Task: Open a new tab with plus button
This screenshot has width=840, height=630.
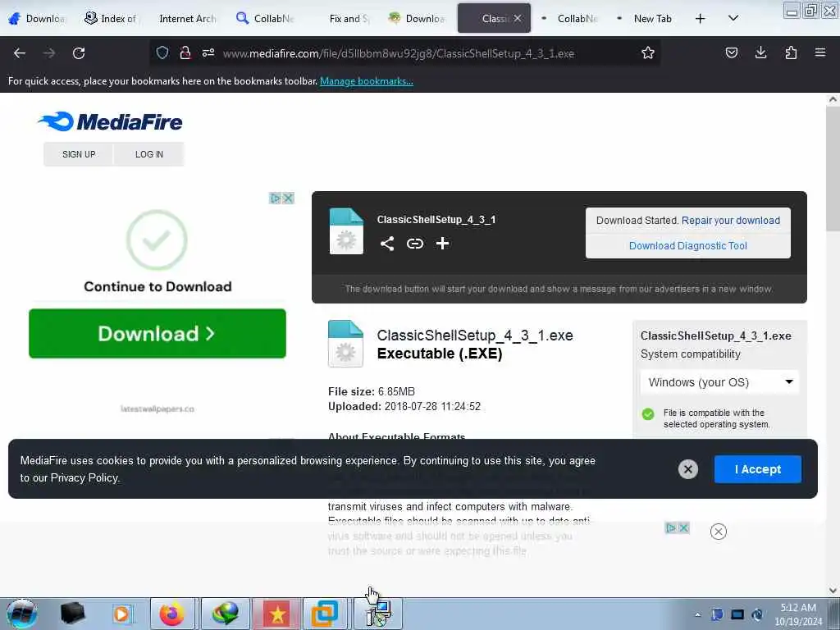Action: (x=700, y=18)
